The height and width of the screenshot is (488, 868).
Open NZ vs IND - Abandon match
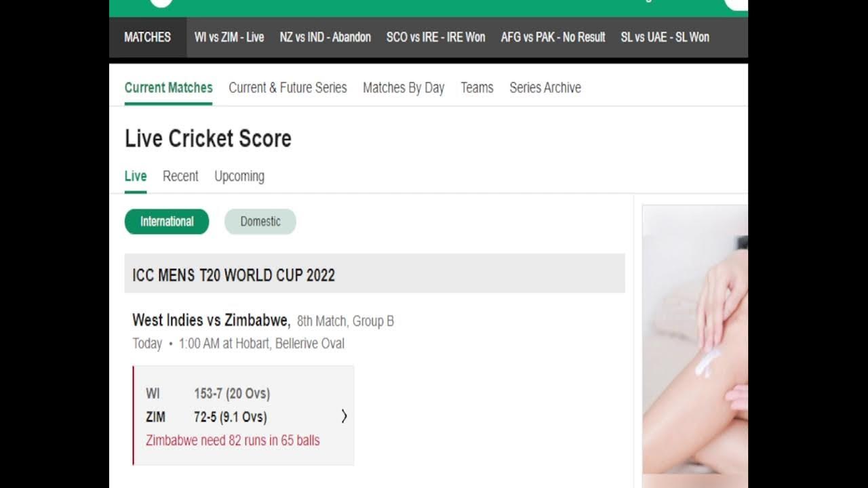(325, 37)
